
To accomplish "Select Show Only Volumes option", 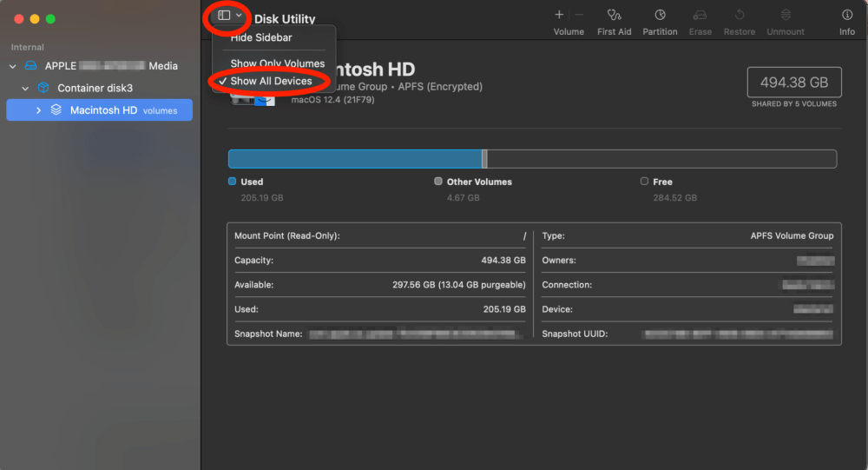I will [277, 63].
